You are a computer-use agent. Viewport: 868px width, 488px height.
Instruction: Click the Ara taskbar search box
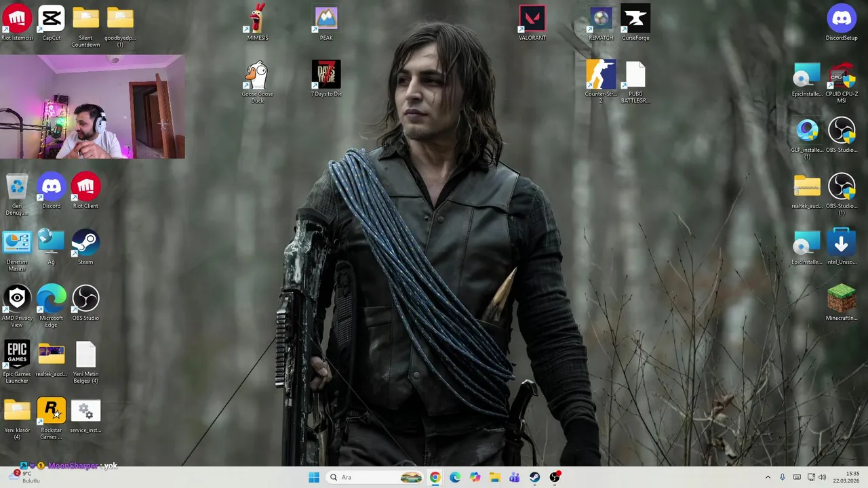coord(375,477)
